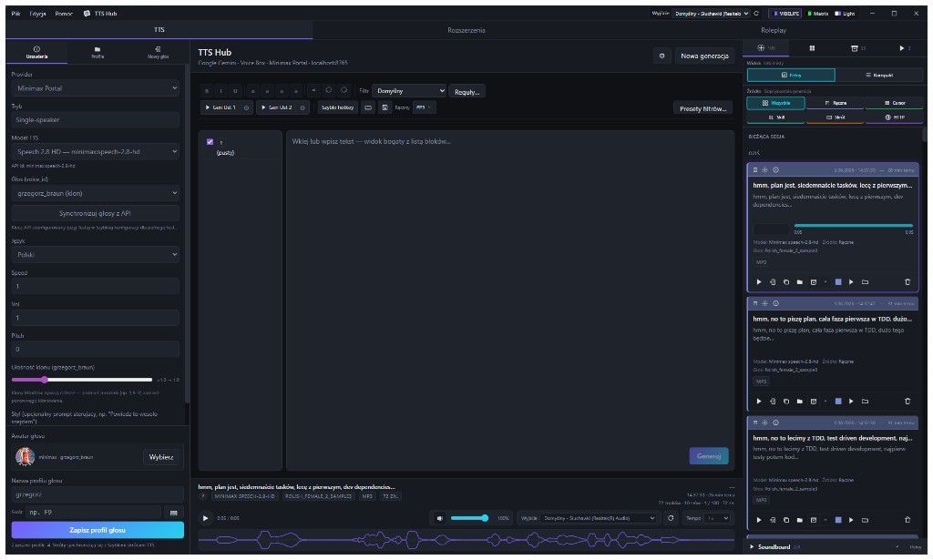The height and width of the screenshot is (560, 933).
Task: Open the Nowy głos sidebar tab
Action: click(158, 52)
